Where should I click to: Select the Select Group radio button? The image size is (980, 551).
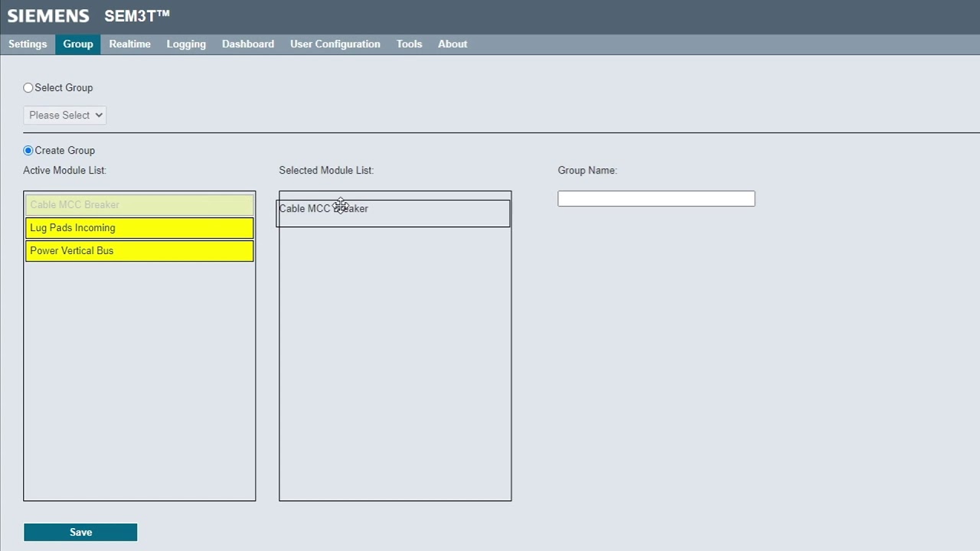(x=28, y=88)
